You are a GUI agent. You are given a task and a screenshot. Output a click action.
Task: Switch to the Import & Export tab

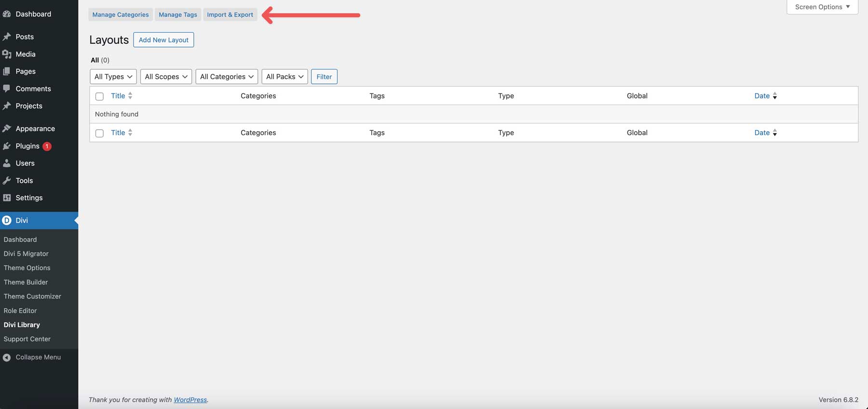(x=230, y=14)
